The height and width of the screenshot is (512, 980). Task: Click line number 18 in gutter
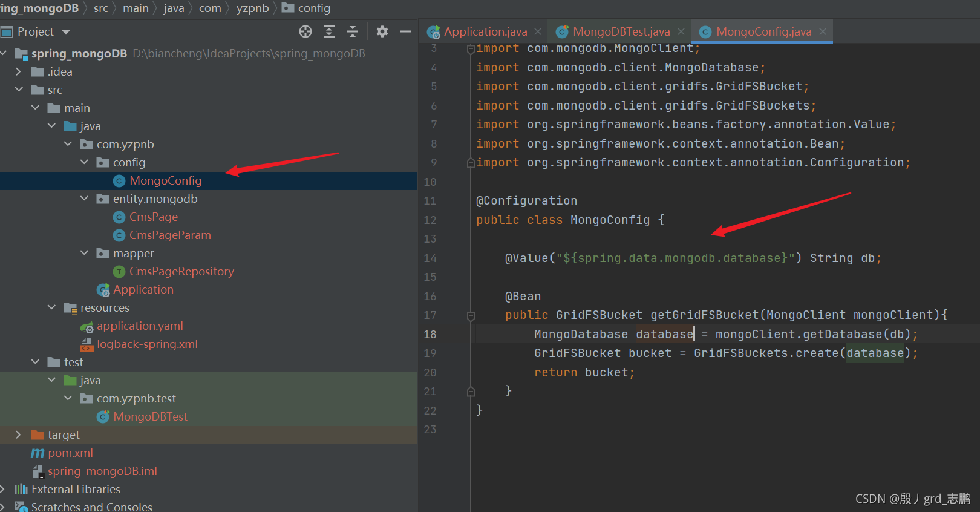[430, 334]
